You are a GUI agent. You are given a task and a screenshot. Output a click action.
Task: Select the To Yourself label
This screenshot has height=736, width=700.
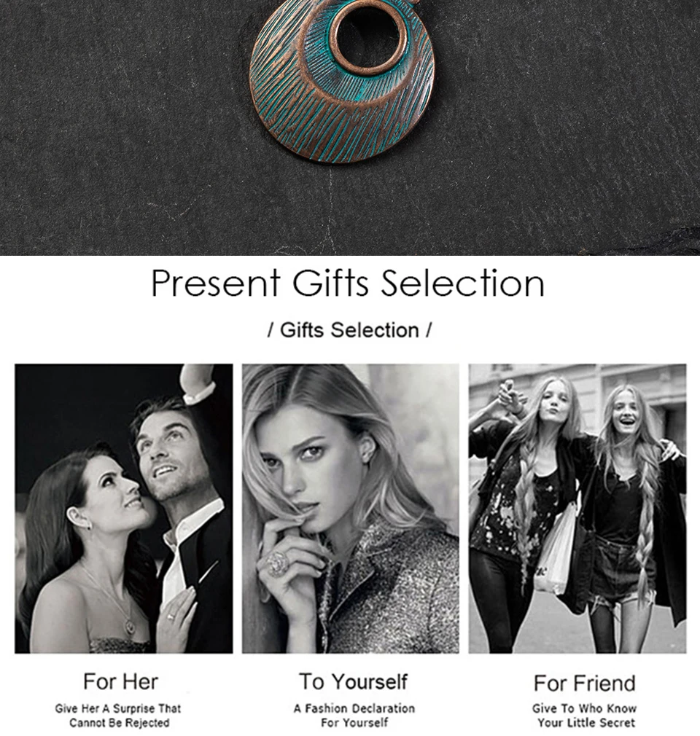coord(354,681)
